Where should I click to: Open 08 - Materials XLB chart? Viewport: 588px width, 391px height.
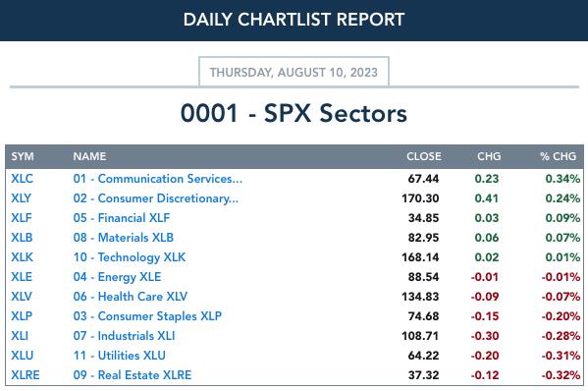(x=124, y=238)
